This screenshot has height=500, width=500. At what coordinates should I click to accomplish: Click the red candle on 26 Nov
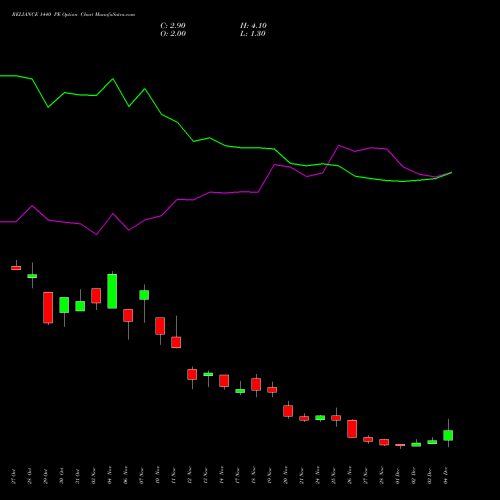click(x=352, y=429)
